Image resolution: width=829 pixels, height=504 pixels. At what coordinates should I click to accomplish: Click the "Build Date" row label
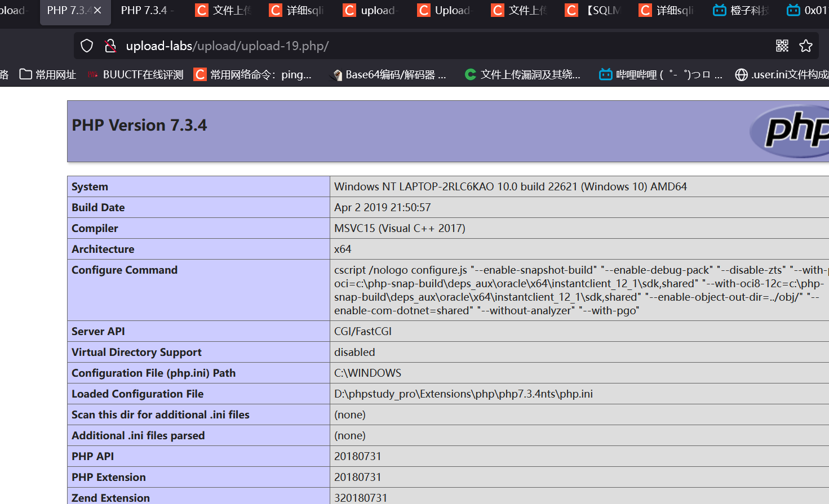(98, 207)
